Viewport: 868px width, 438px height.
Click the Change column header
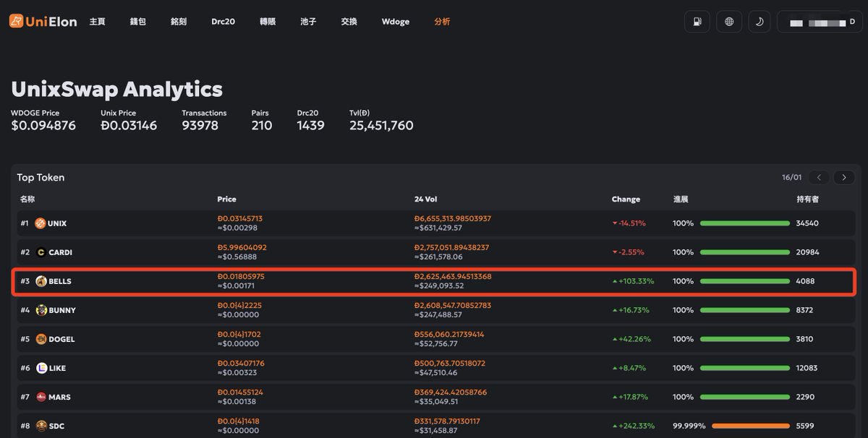tap(626, 199)
